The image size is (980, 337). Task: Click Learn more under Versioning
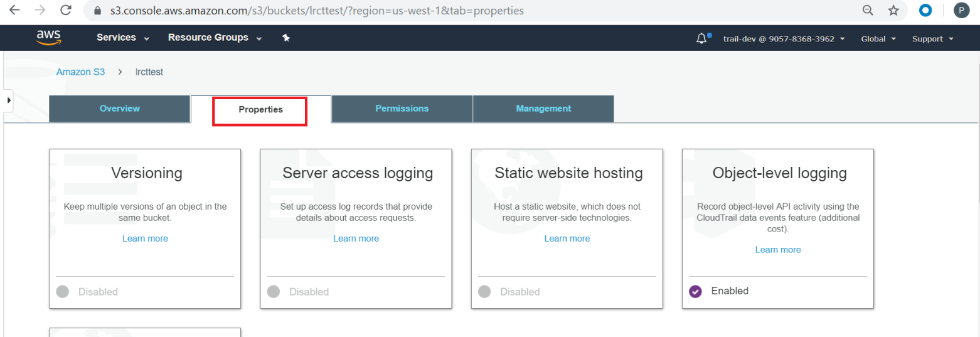145,238
